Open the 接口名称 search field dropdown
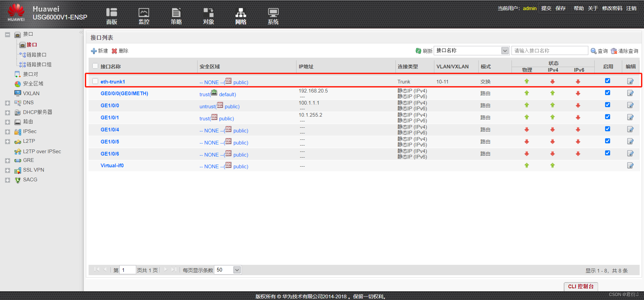This screenshot has height=300, width=644. pos(505,51)
